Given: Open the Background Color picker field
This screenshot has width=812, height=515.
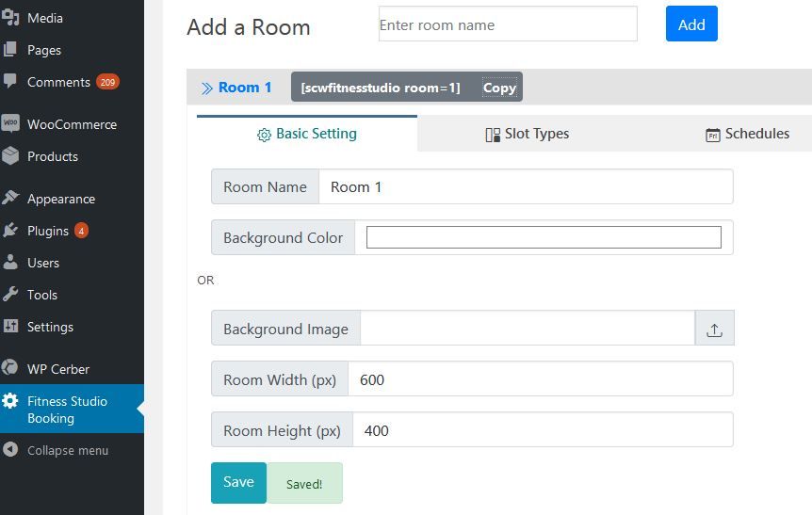Looking at the screenshot, I should [x=544, y=237].
